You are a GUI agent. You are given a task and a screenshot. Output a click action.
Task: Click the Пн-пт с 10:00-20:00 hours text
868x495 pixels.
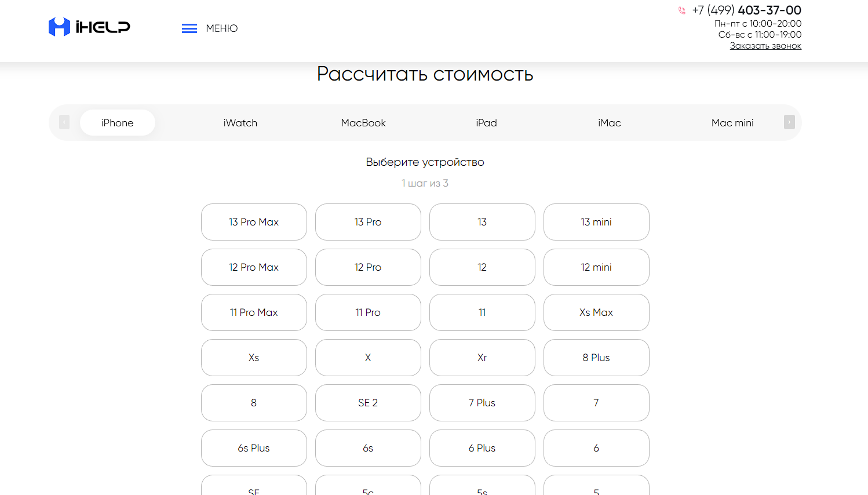pos(758,24)
